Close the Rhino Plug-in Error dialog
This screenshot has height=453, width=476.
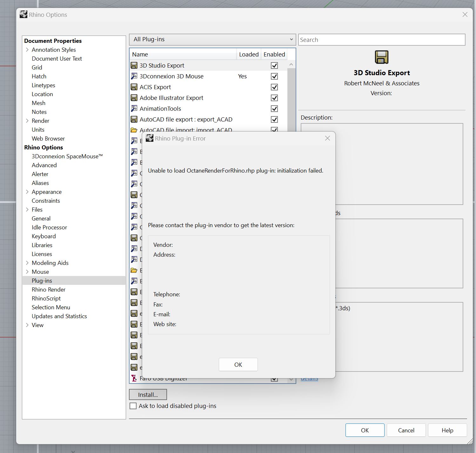tap(328, 138)
